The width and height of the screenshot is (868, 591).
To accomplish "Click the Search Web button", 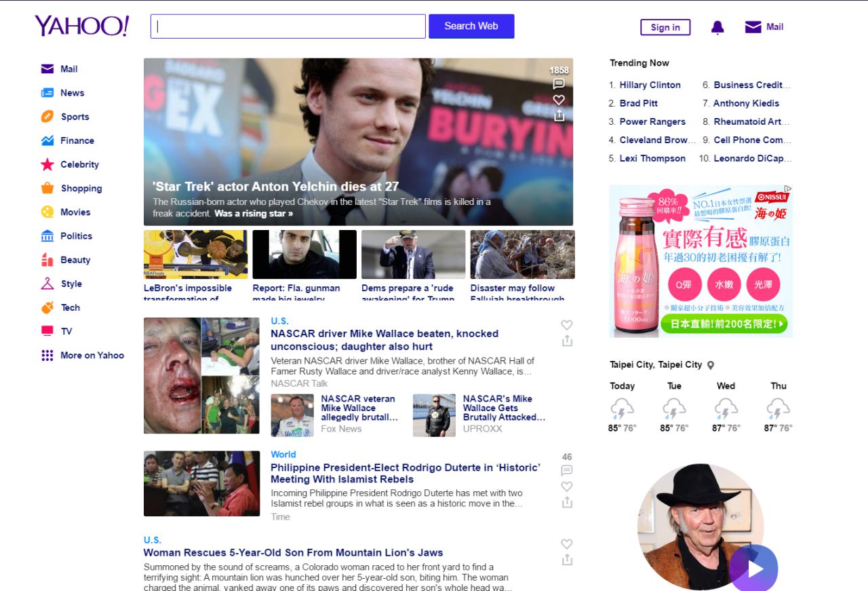I will [x=471, y=26].
